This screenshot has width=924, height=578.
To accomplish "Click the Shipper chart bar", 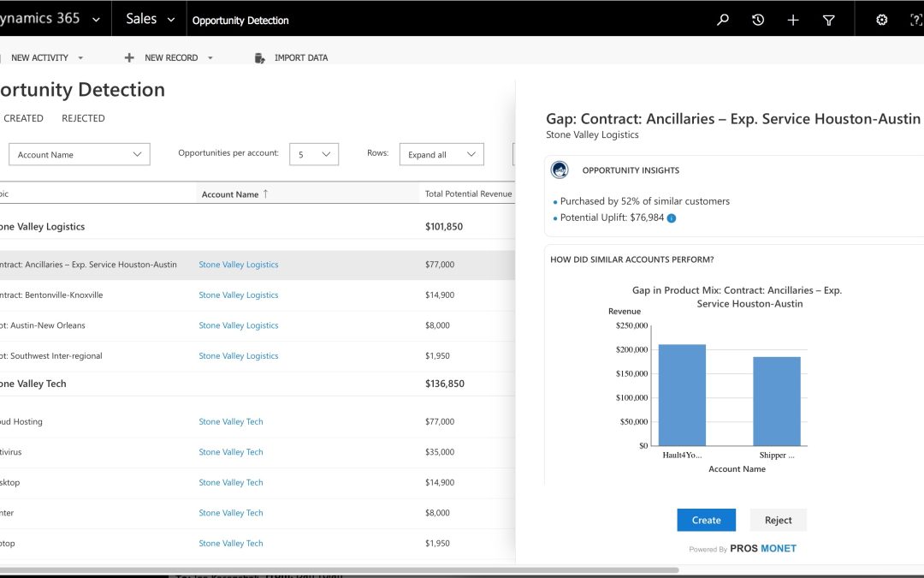I will (x=777, y=401).
